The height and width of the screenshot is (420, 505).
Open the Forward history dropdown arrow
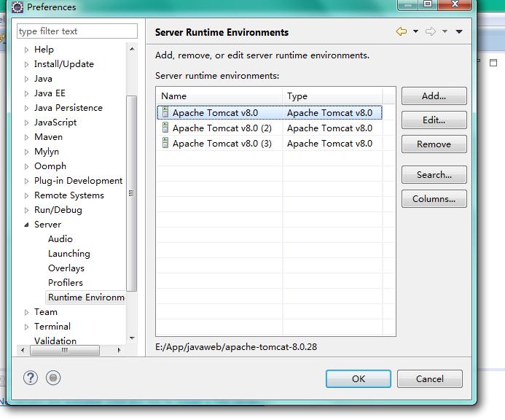pyautogui.click(x=445, y=31)
